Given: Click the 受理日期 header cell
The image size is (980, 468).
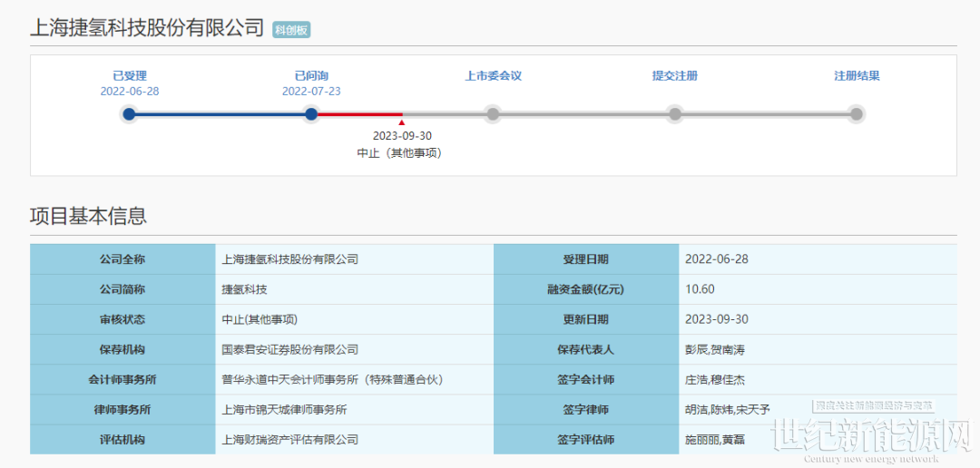Looking at the screenshot, I should click(586, 259).
